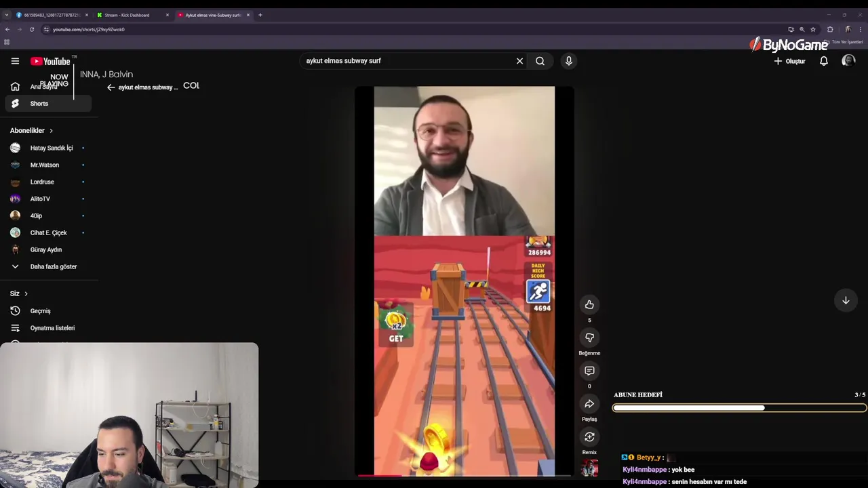Open Cihat E. Çiçek subscription channel
Image resolution: width=868 pixels, height=488 pixels.
[48, 232]
